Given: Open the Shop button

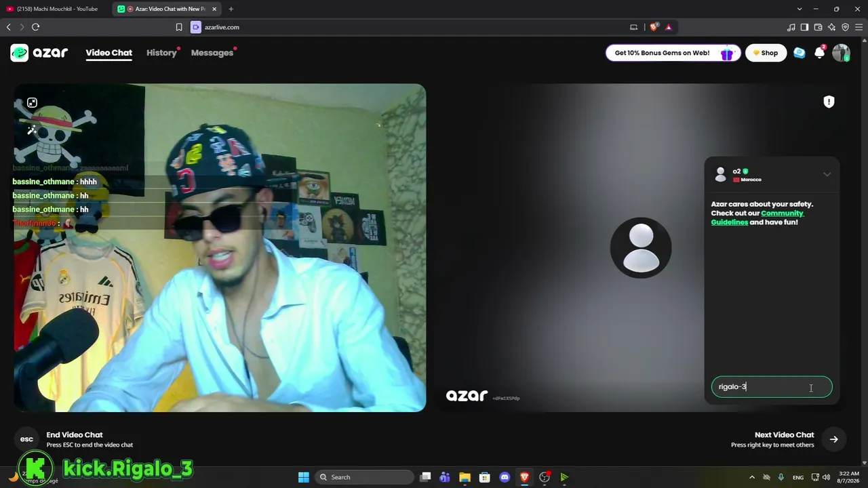Looking at the screenshot, I should tap(766, 53).
